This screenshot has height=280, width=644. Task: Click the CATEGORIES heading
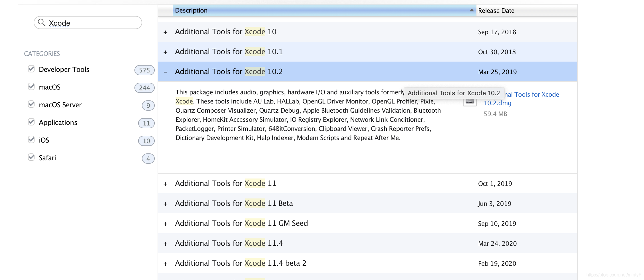42,54
